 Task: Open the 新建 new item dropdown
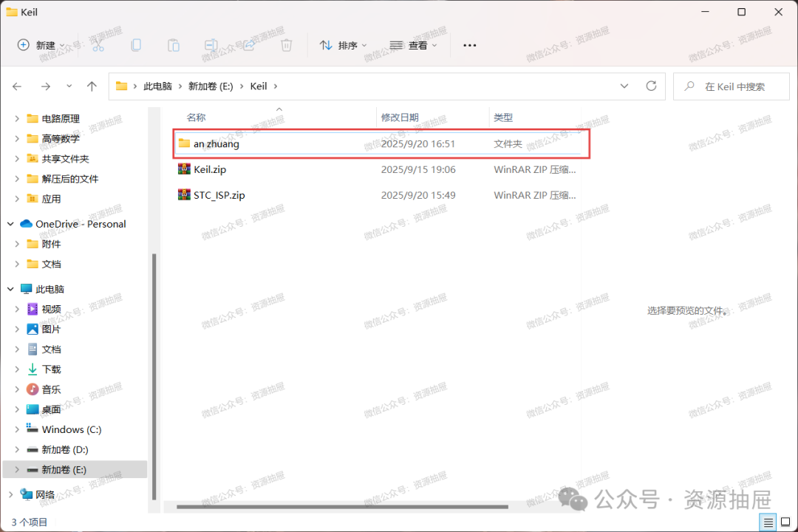pyautogui.click(x=41, y=45)
